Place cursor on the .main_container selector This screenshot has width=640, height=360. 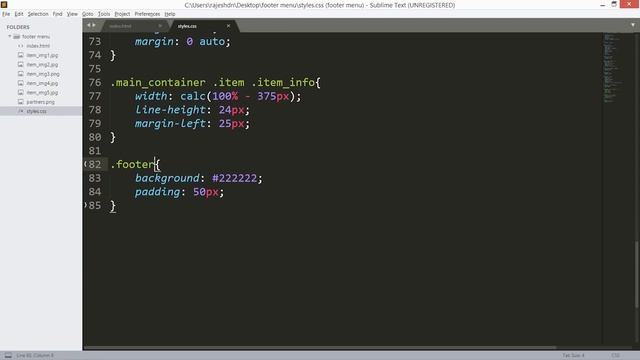coord(158,82)
